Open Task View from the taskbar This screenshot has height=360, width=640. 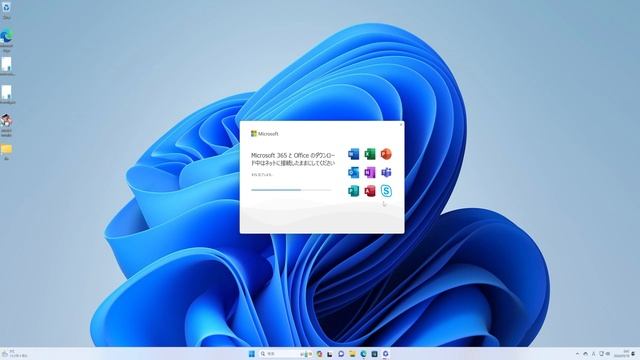[329, 353]
